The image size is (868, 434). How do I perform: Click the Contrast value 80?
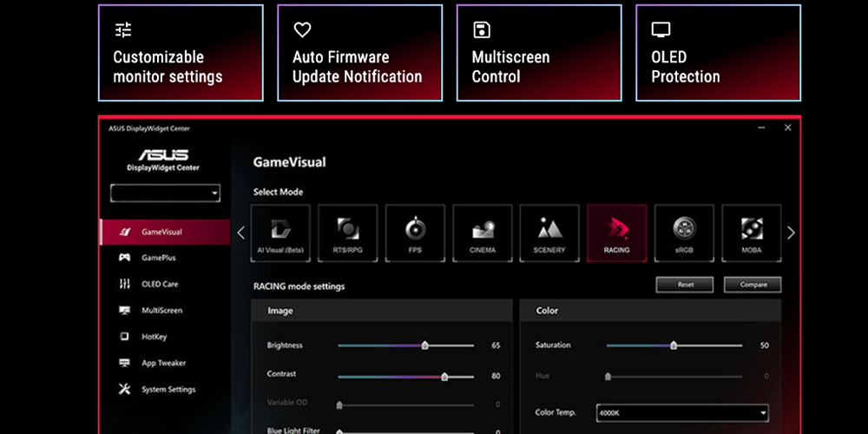point(496,376)
